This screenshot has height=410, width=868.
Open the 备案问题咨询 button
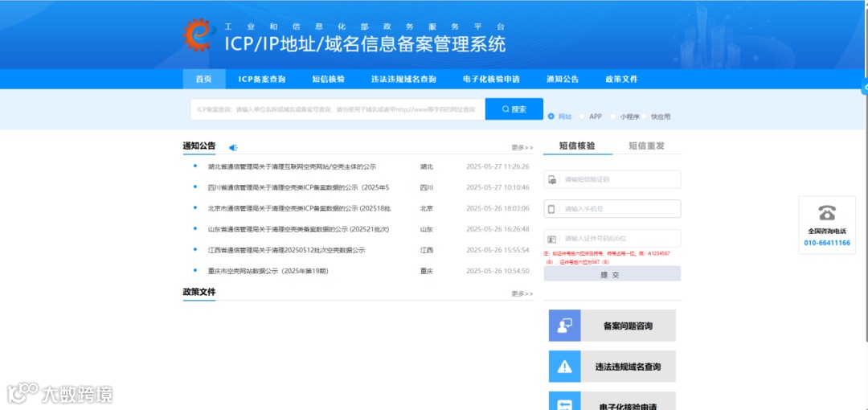[x=612, y=326]
